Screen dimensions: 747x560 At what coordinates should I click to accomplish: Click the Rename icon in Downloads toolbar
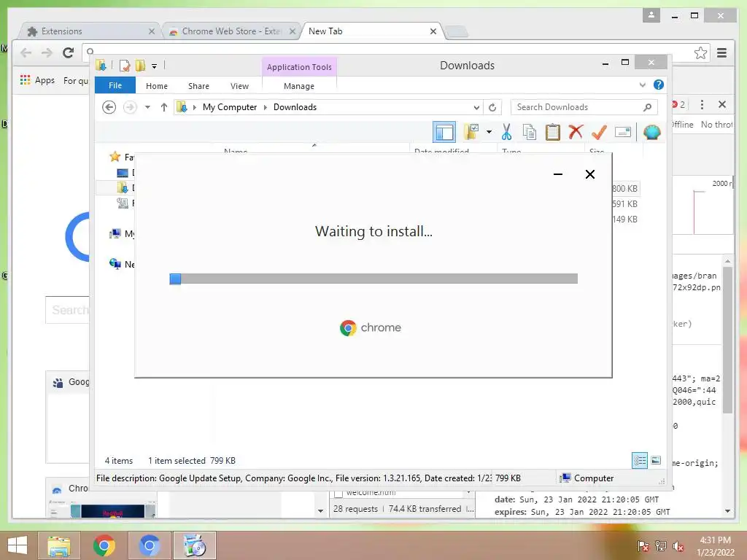623,132
